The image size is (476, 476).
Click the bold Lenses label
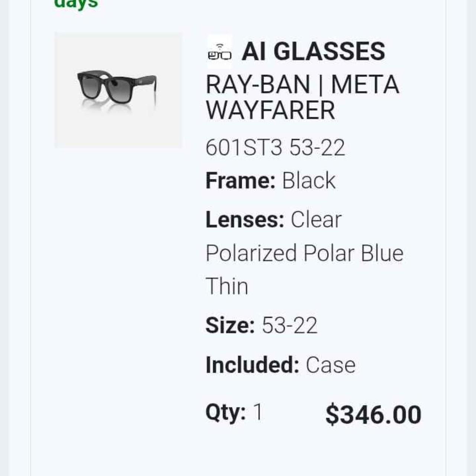(245, 220)
